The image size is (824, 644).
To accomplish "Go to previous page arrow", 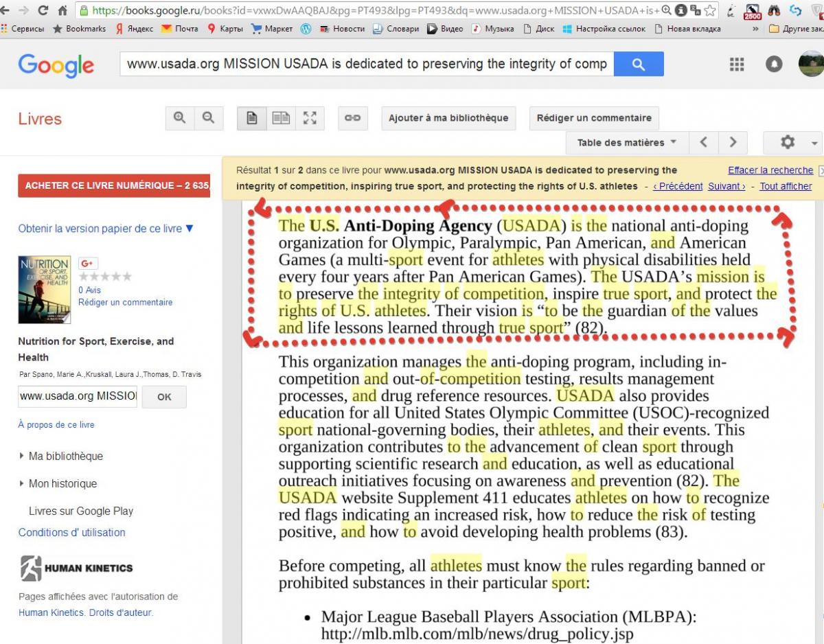I will [704, 142].
